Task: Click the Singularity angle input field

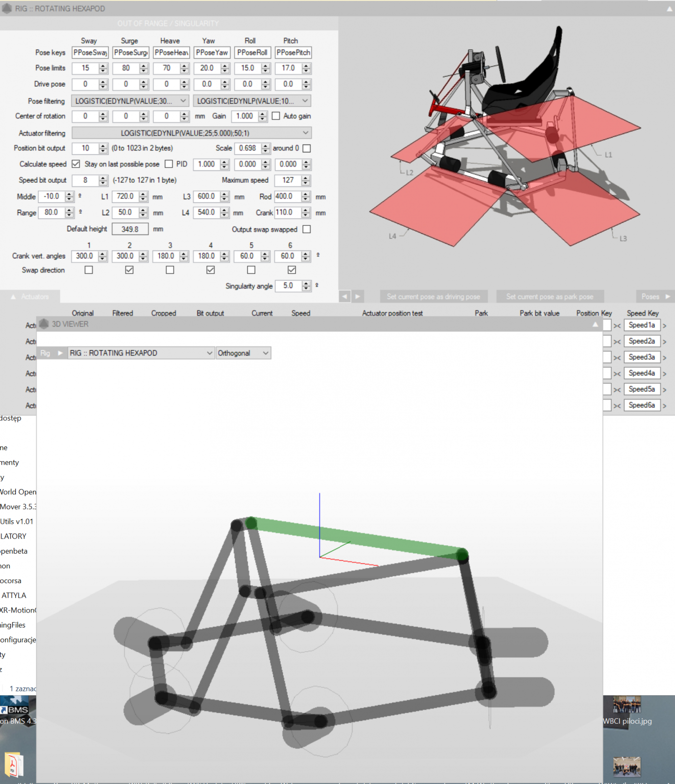Action: pyautogui.click(x=289, y=286)
